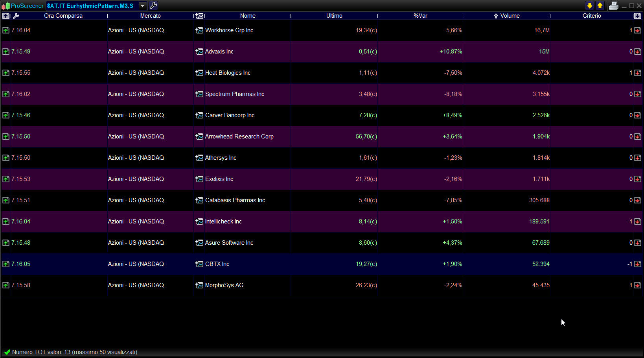Select the Carver Bancorp Inc name
This screenshot has height=358, width=644.
click(230, 115)
